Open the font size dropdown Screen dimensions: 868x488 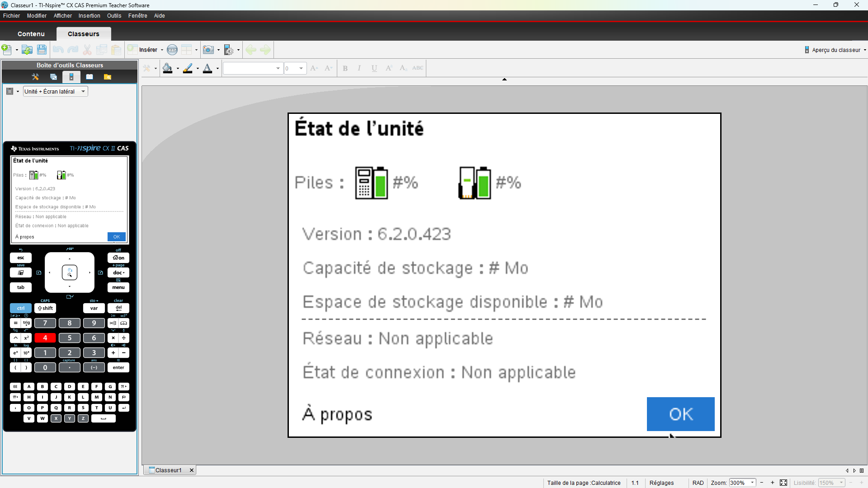coord(301,68)
